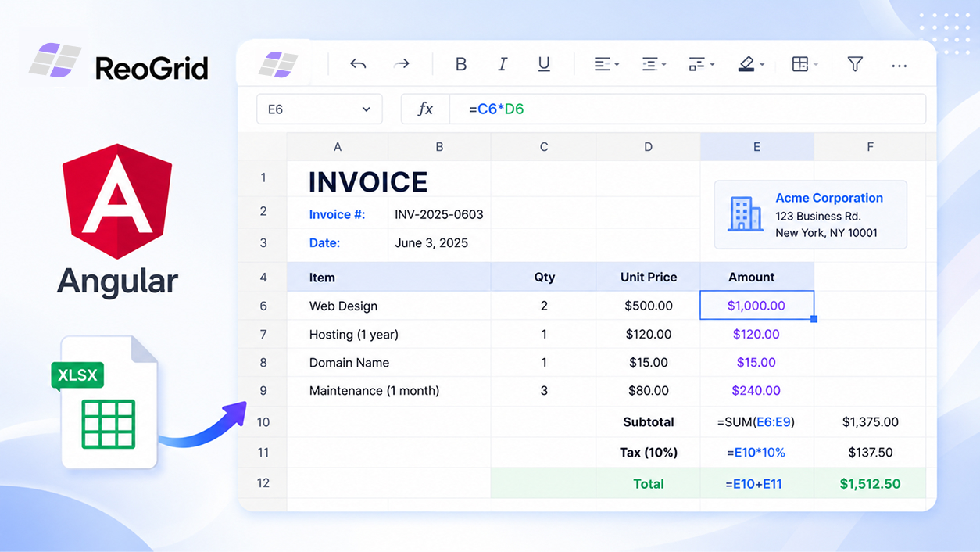Image resolution: width=980 pixels, height=552 pixels.
Task: Select column A header
Action: tap(338, 147)
